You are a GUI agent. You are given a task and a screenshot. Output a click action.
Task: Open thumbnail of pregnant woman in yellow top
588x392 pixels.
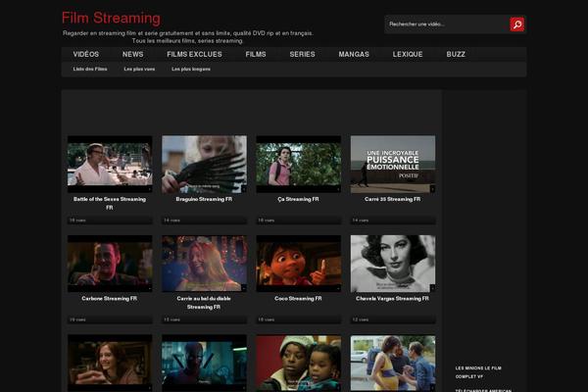coord(393,363)
